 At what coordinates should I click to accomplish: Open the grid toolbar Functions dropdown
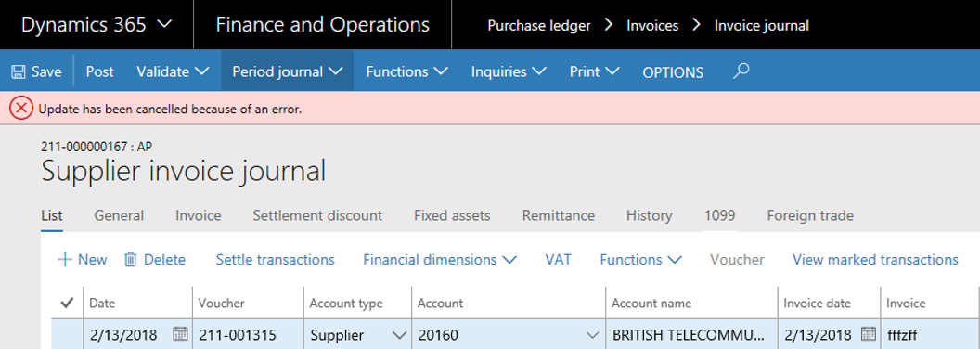tap(640, 260)
